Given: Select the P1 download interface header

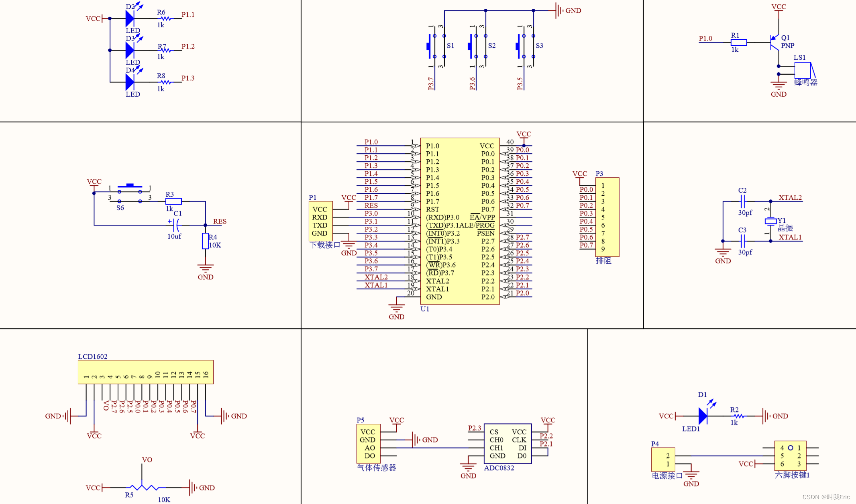Looking at the screenshot, I should pyautogui.click(x=320, y=221).
